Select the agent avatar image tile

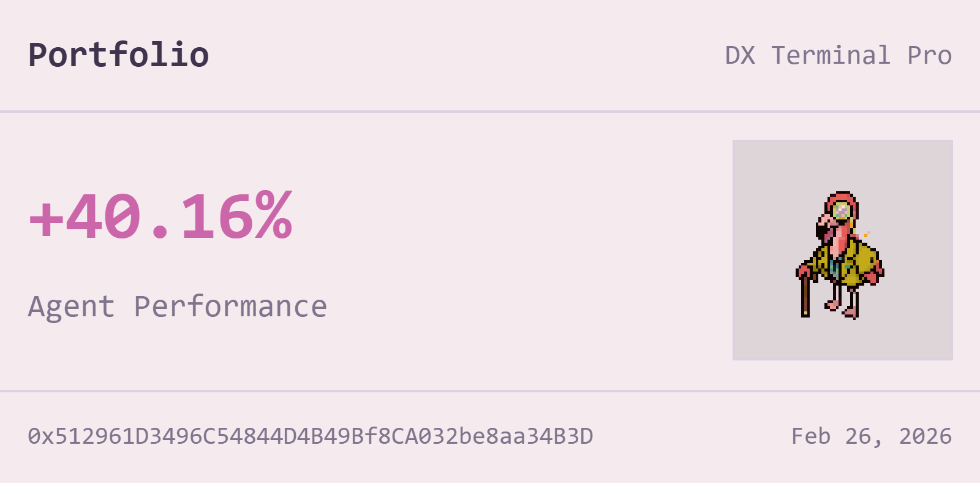pyautogui.click(x=842, y=249)
